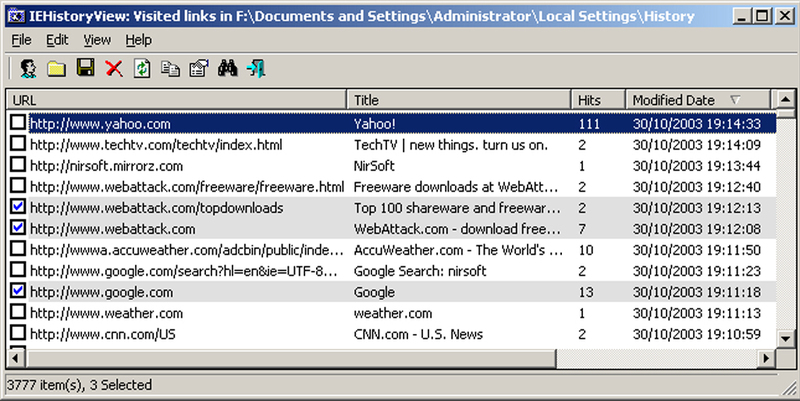Select the http://nirsoft.mirrorz.com URL

tap(106, 166)
